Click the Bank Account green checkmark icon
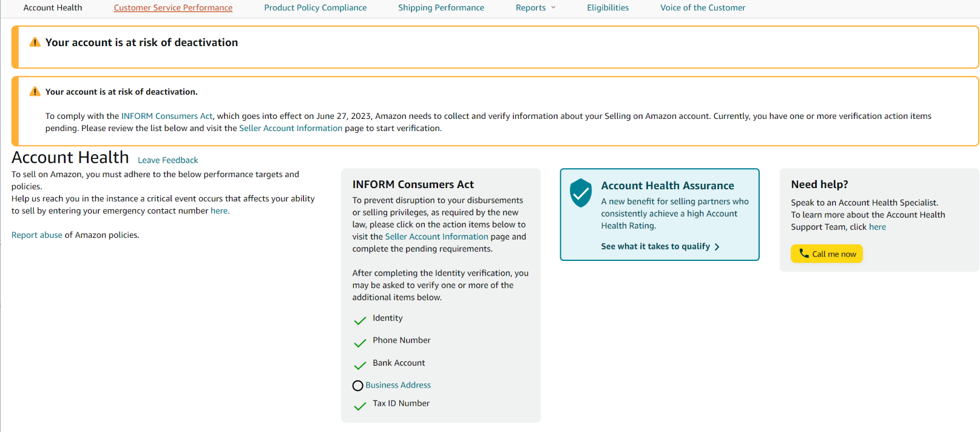 360,365
